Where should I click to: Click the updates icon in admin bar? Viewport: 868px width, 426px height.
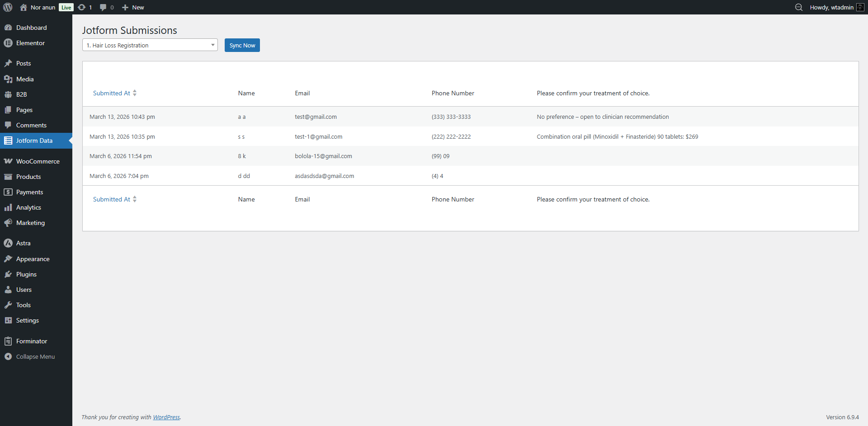pyautogui.click(x=82, y=7)
